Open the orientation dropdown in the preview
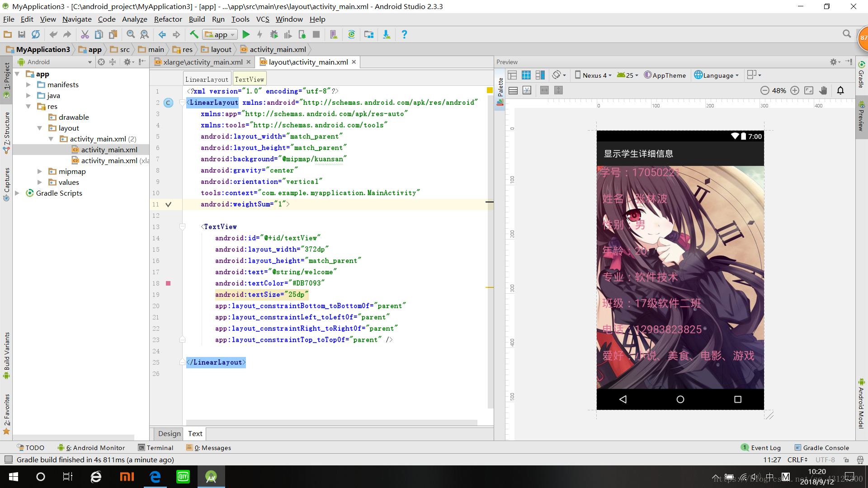This screenshot has height=488, width=868. pyautogui.click(x=559, y=75)
